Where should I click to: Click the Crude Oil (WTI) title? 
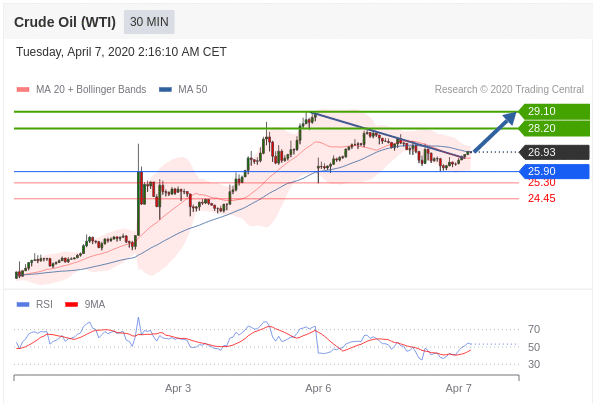coord(65,22)
